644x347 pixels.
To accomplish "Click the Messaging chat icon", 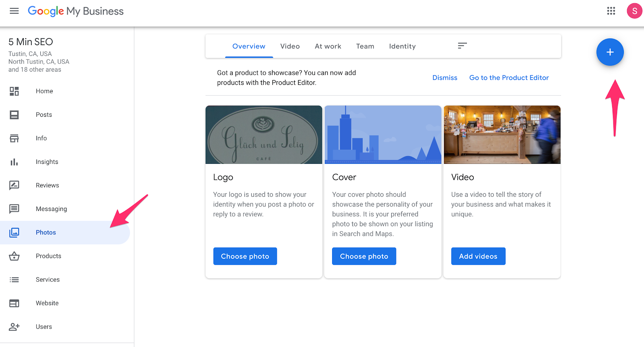I will coord(14,209).
